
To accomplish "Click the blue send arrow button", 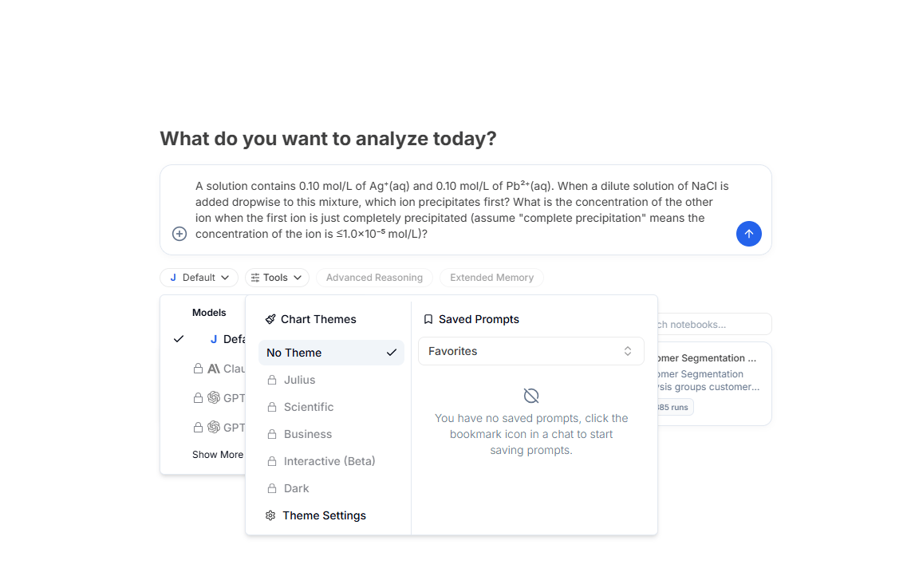I will click(748, 234).
